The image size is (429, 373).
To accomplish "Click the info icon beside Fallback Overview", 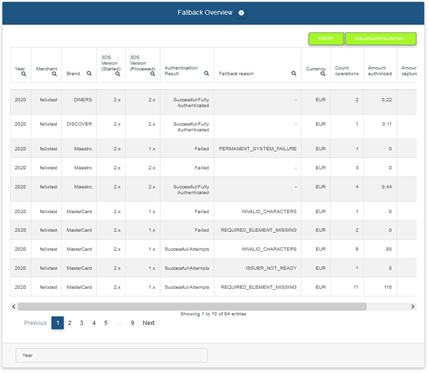I will pyautogui.click(x=241, y=13).
